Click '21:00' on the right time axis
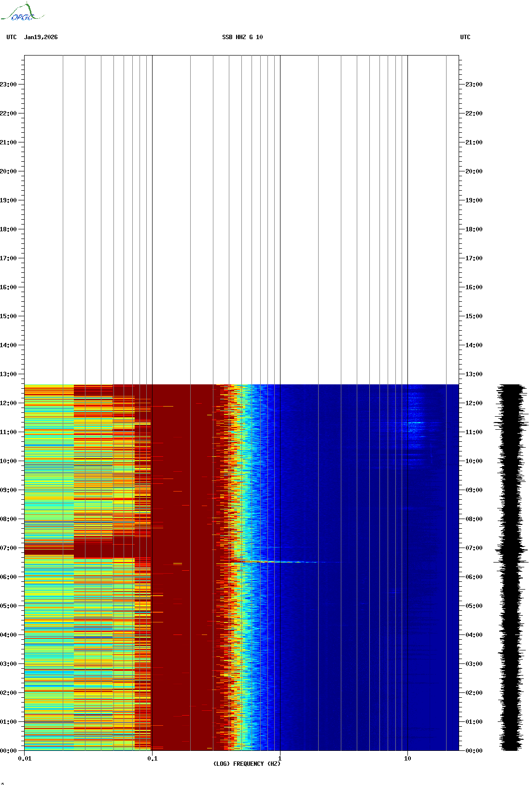Viewport: 532px width, 789px height. coord(474,142)
